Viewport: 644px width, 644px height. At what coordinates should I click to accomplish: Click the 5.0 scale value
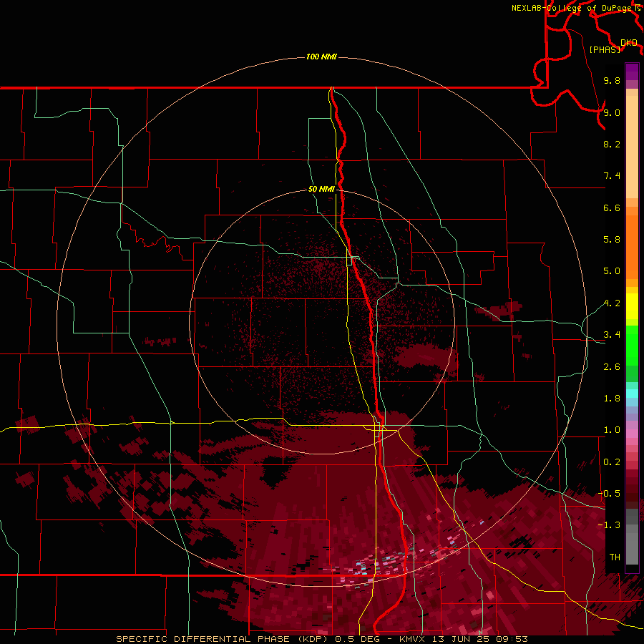(x=612, y=271)
